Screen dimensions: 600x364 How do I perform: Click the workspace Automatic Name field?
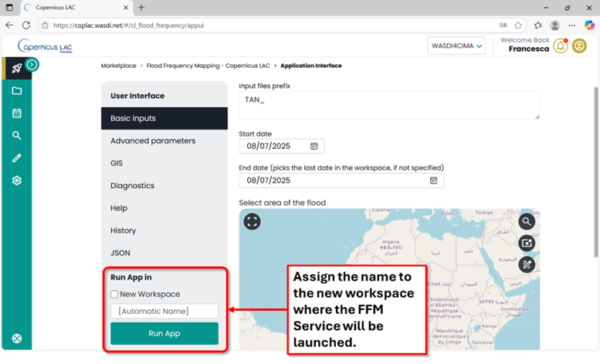[x=164, y=311]
